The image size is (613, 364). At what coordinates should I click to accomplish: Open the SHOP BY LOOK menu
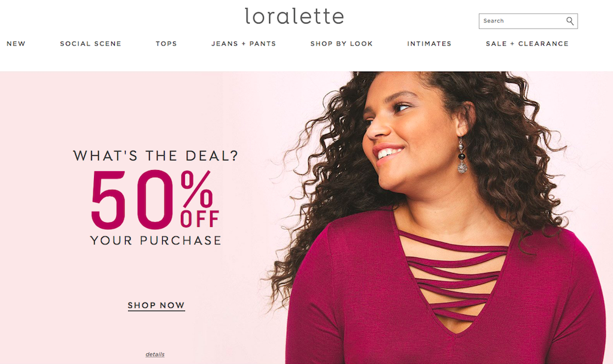(x=342, y=44)
